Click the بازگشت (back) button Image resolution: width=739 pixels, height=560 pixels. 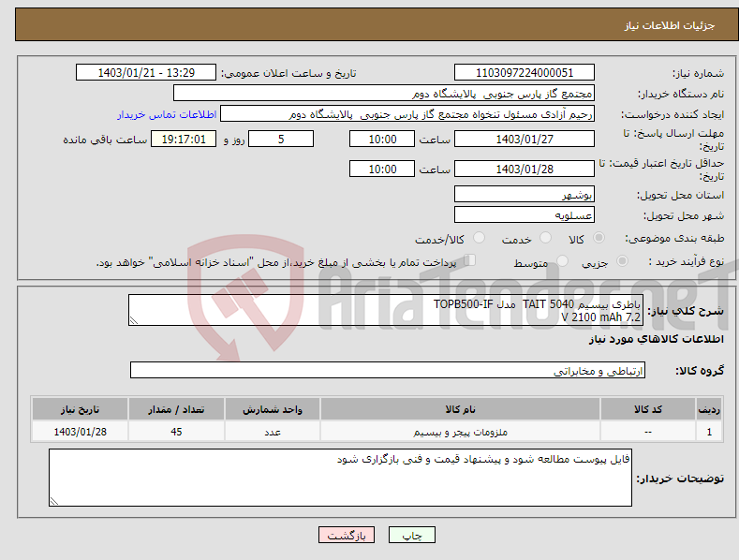click(x=347, y=535)
